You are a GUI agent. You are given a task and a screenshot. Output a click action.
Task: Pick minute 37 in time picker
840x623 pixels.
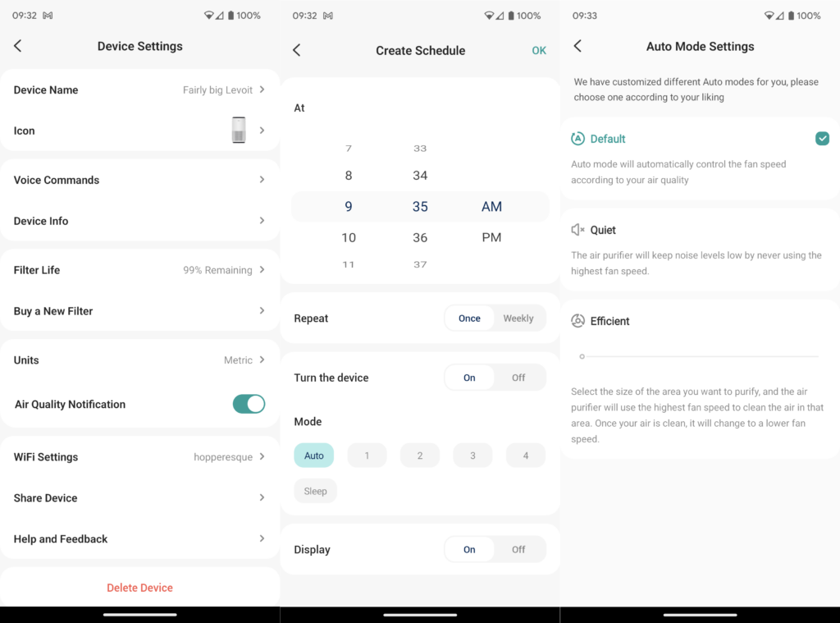point(420,264)
